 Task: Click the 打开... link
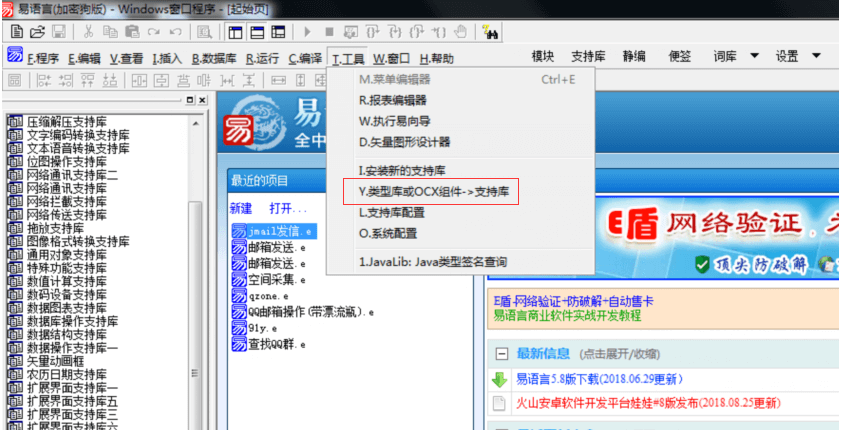tap(288, 208)
